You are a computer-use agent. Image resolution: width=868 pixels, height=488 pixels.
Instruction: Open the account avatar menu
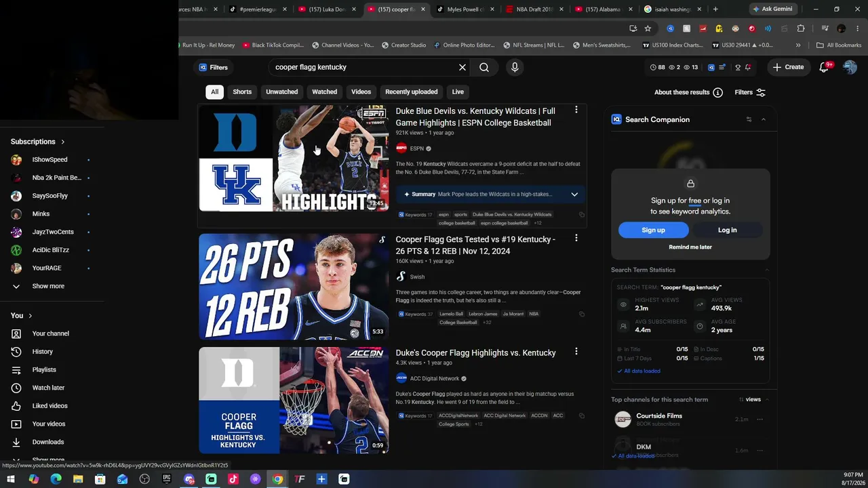click(850, 67)
